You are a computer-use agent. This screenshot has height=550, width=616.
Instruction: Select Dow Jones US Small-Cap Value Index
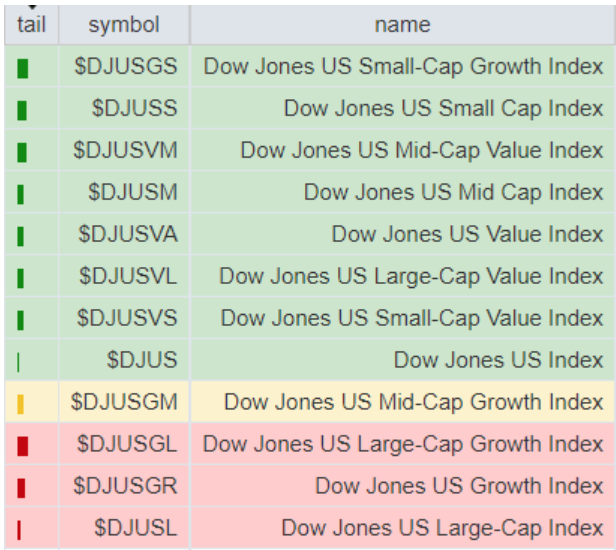[x=412, y=318]
